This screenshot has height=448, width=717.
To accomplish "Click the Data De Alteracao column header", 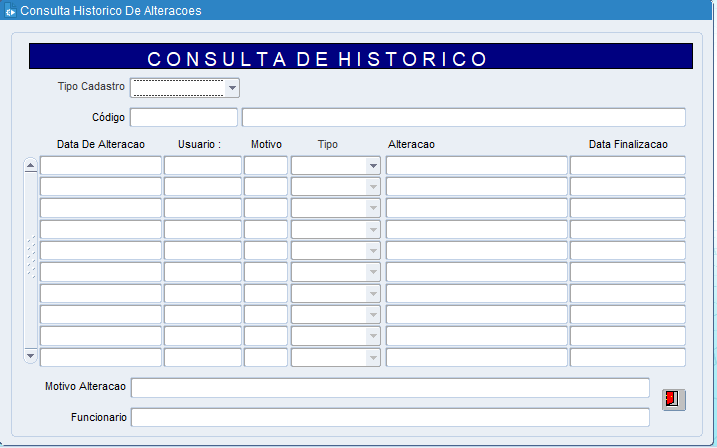I will 101,144.
